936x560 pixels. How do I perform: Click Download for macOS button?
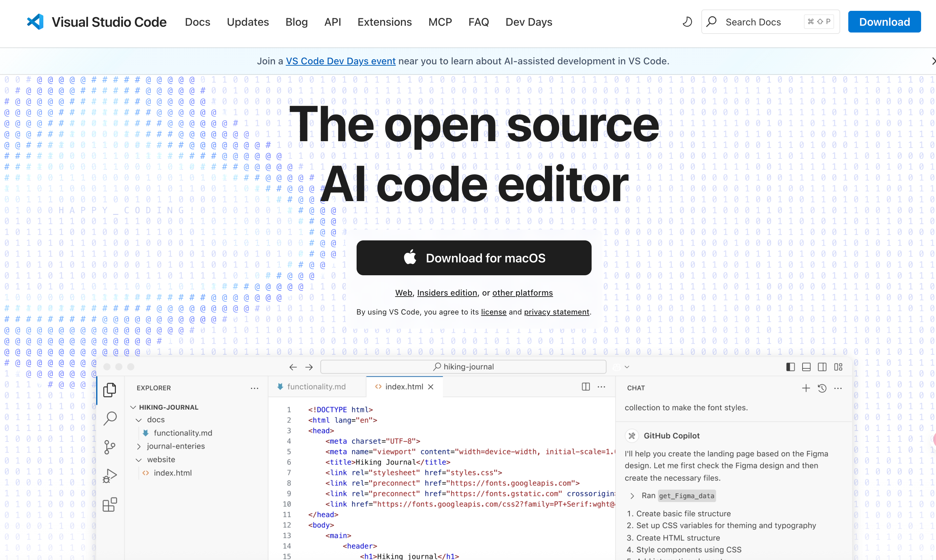point(474,258)
